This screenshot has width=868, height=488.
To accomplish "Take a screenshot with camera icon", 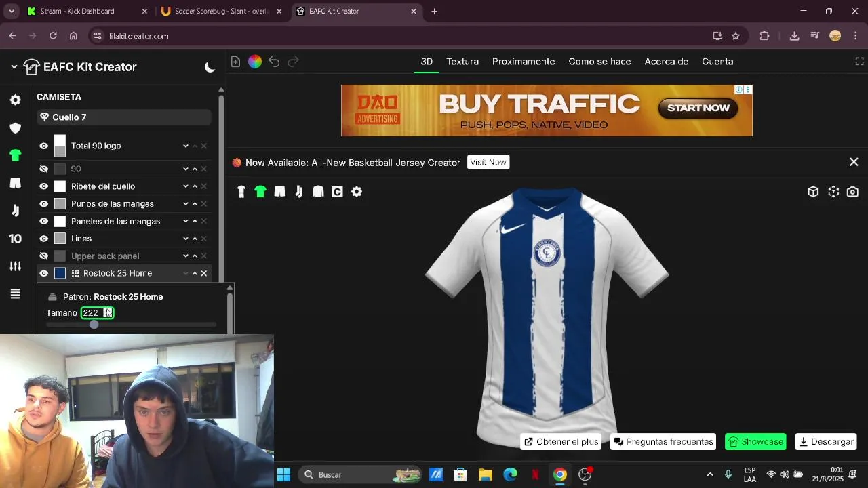I will 852,192.
